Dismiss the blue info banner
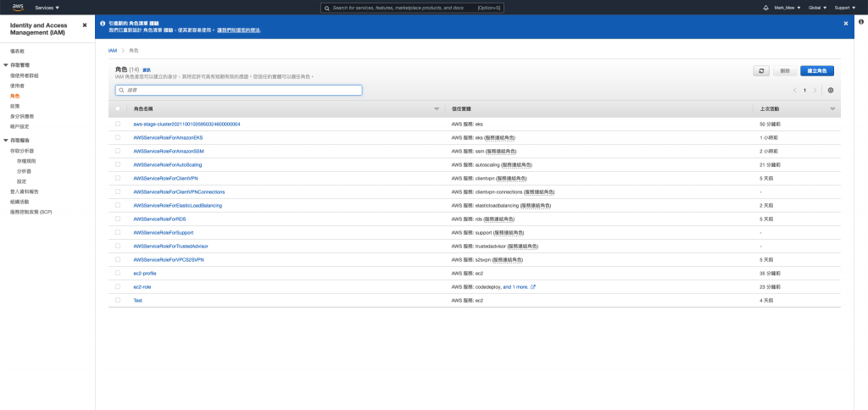868x410 pixels. (846, 23)
